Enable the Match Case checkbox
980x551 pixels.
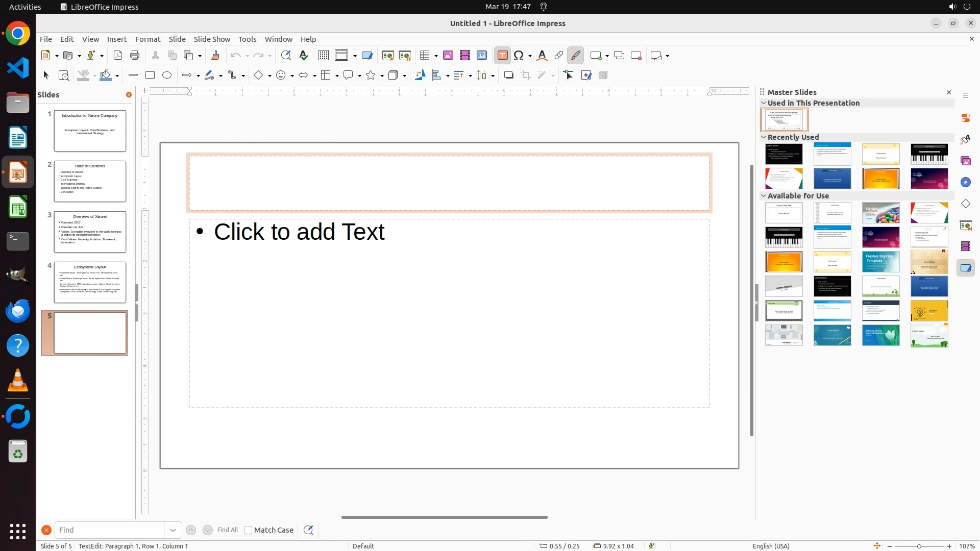pyautogui.click(x=248, y=530)
